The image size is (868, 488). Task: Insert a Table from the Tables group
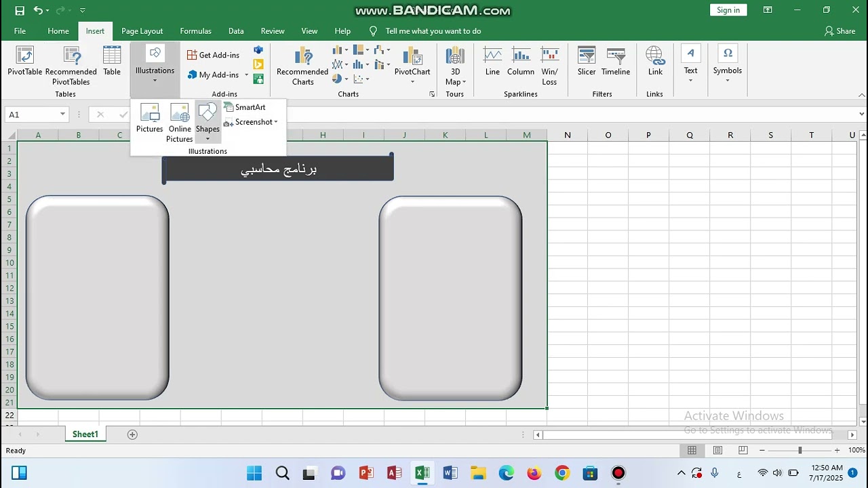[112, 62]
